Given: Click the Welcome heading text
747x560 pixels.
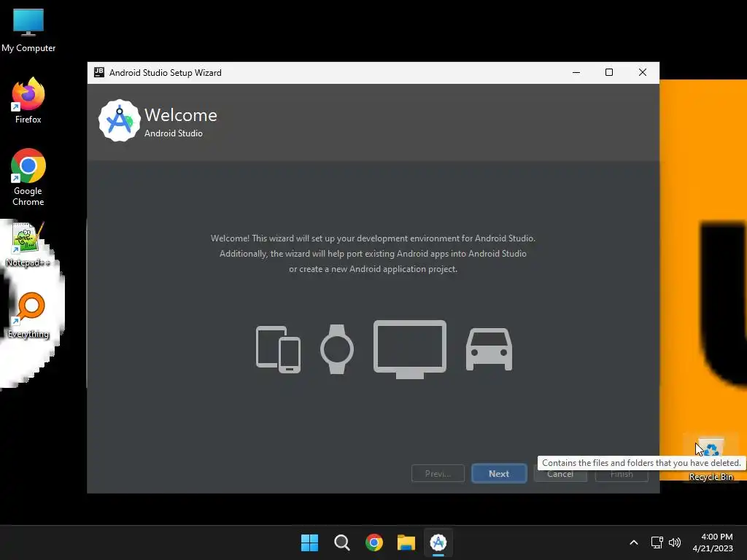Looking at the screenshot, I should [181, 114].
